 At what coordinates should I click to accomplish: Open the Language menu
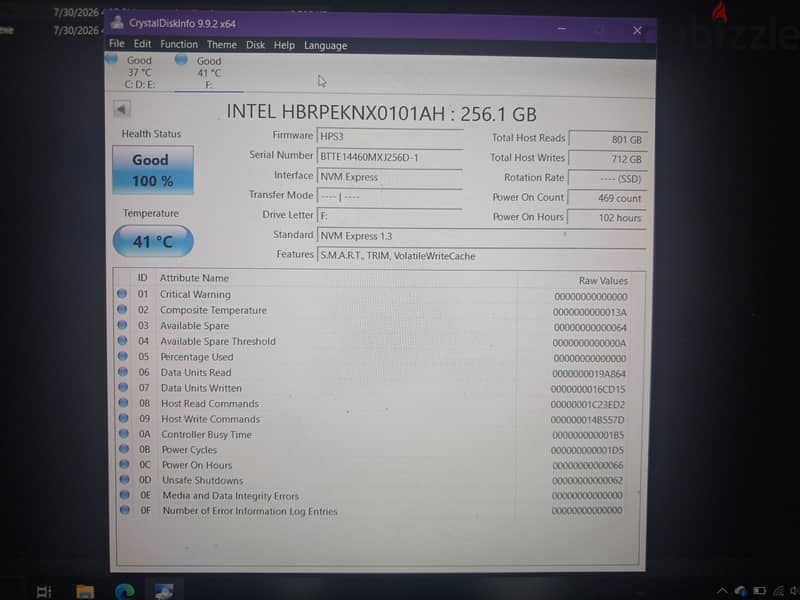[x=326, y=45]
